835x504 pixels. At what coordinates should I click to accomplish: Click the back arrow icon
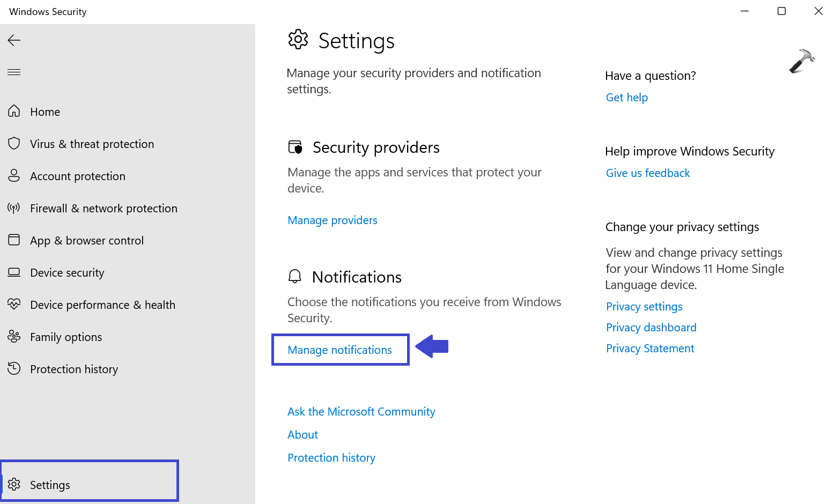(x=14, y=40)
